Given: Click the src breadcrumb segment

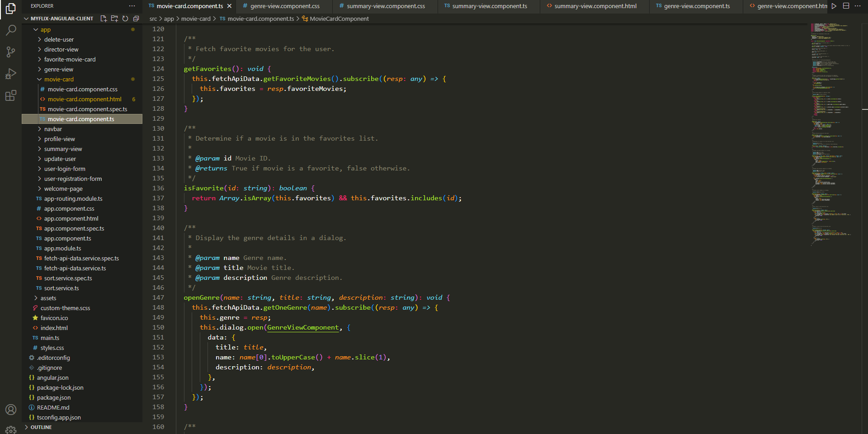Looking at the screenshot, I should 153,19.
